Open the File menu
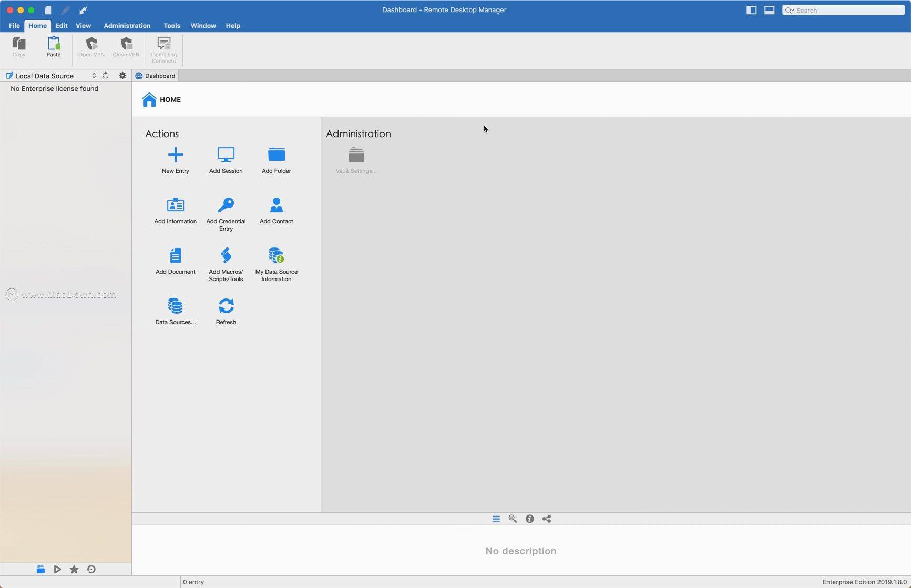This screenshot has width=911, height=588. pyautogui.click(x=14, y=26)
